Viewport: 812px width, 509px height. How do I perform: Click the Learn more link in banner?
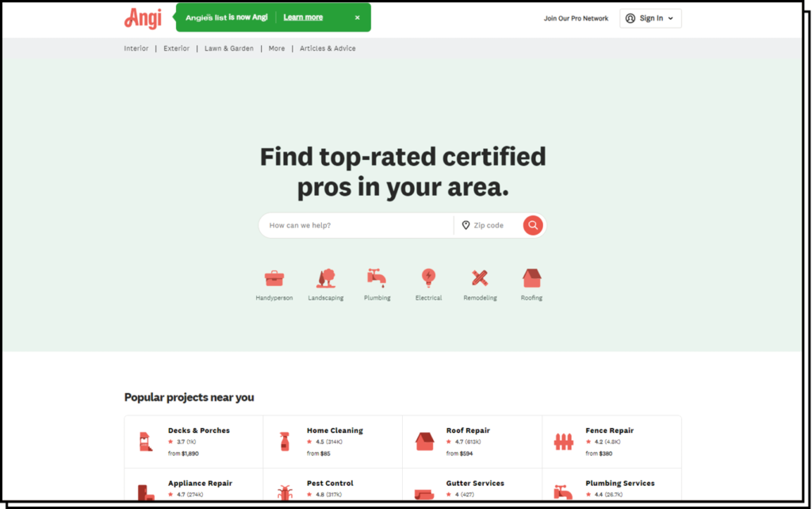tap(303, 17)
